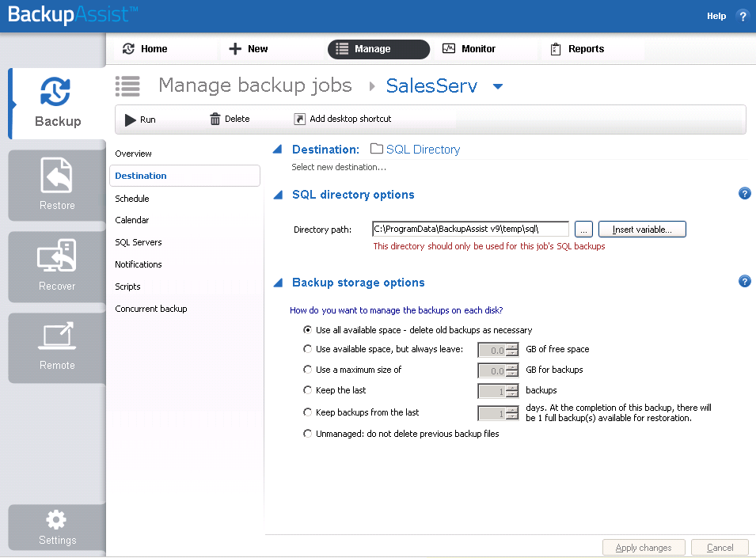Click the GB of free space spinner
This screenshot has height=558, width=756.
tap(498, 350)
